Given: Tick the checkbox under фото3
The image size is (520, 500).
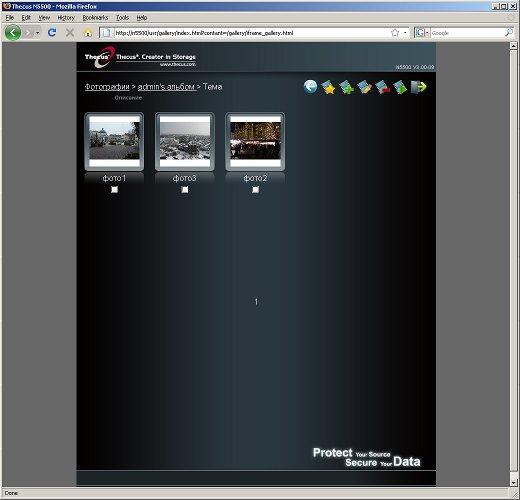Looking at the screenshot, I should coord(185,189).
